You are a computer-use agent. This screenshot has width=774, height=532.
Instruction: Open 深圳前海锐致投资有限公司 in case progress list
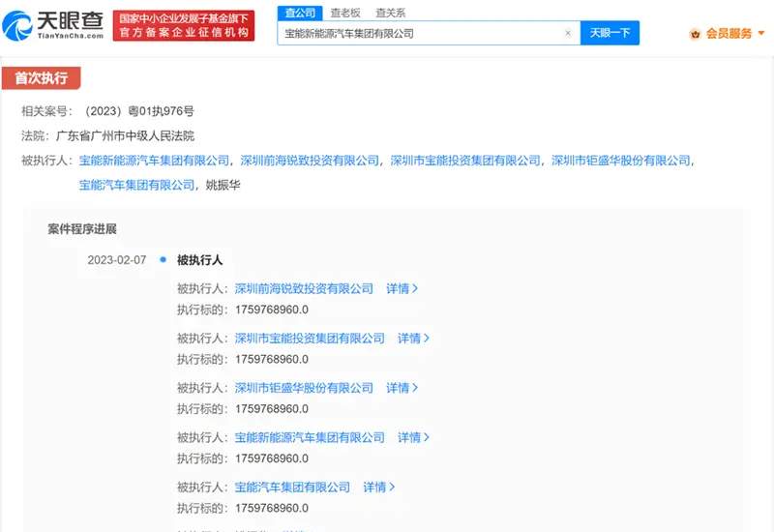pyautogui.click(x=304, y=288)
